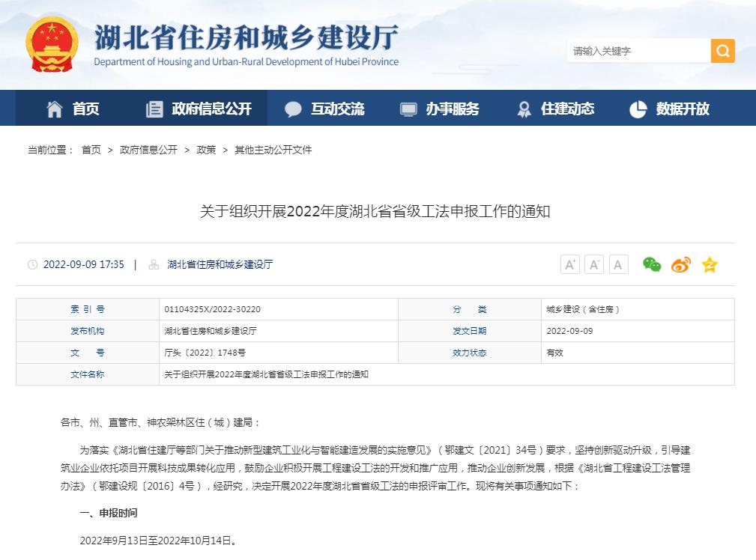Viewport: 756px width, 560px height.
Task: Click the pie-chart icon next to 数据开放
Action: point(638,108)
